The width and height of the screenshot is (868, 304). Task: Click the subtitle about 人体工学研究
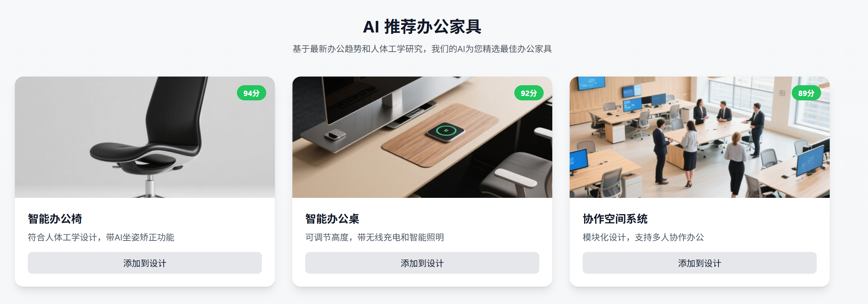pyautogui.click(x=422, y=49)
